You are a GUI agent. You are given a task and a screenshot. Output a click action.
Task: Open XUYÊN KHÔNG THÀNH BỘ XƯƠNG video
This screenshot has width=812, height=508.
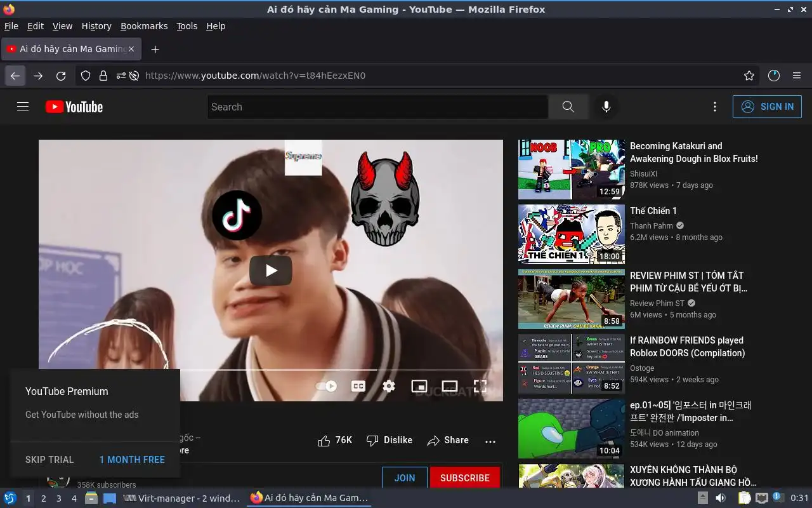pyautogui.click(x=693, y=476)
